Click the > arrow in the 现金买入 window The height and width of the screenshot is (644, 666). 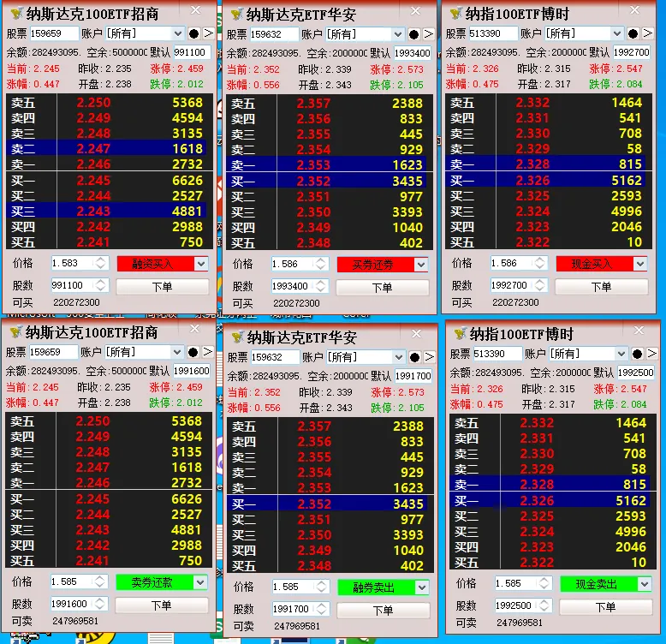click(x=648, y=33)
